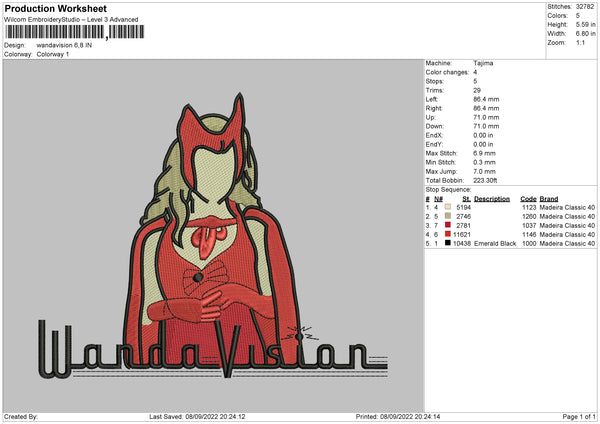Choose the bright red swatch, code 1146
The height and width of the screenshot is (424, 600).
pyautogui.click(x=449, y=234)
